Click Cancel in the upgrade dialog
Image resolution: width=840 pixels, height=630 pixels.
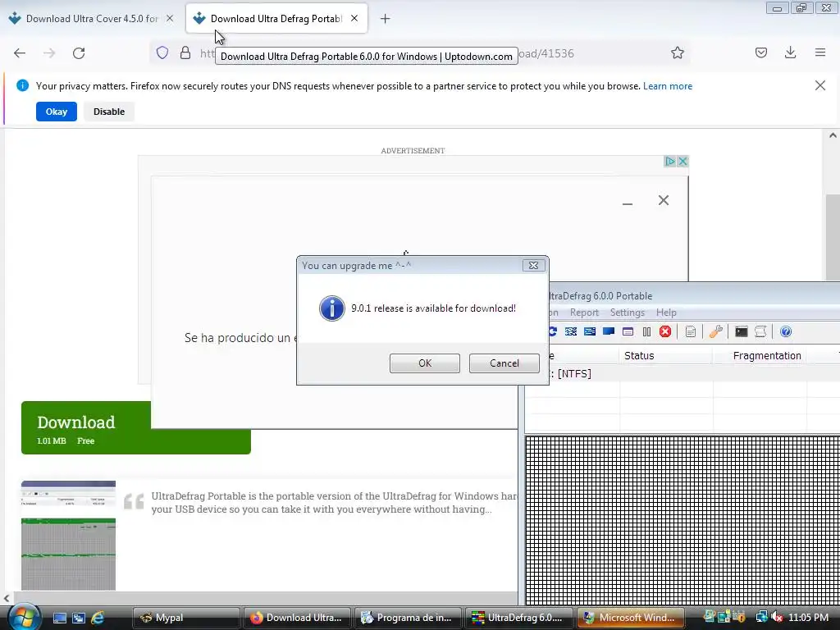(x=504, y=363)
